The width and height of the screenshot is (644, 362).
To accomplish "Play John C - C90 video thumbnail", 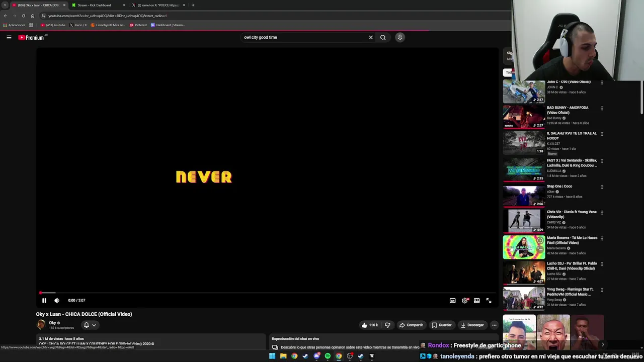I will coord(524,92).
